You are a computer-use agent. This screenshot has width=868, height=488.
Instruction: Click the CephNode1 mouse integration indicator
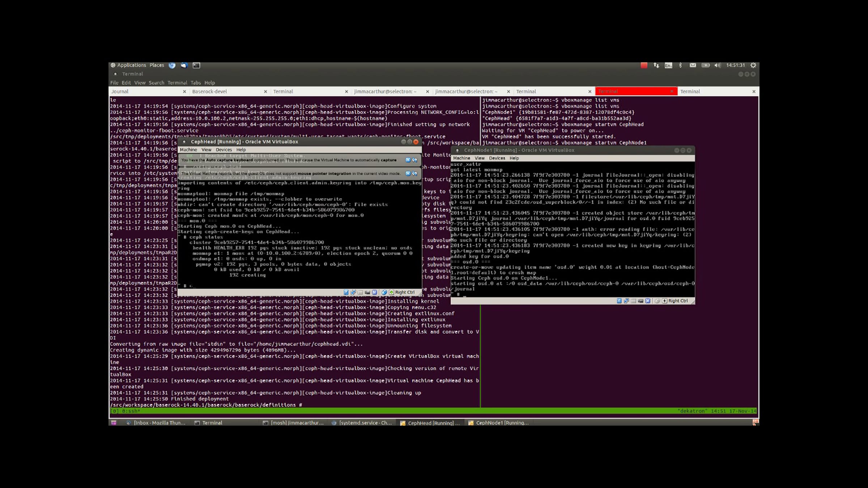point(658,301)
